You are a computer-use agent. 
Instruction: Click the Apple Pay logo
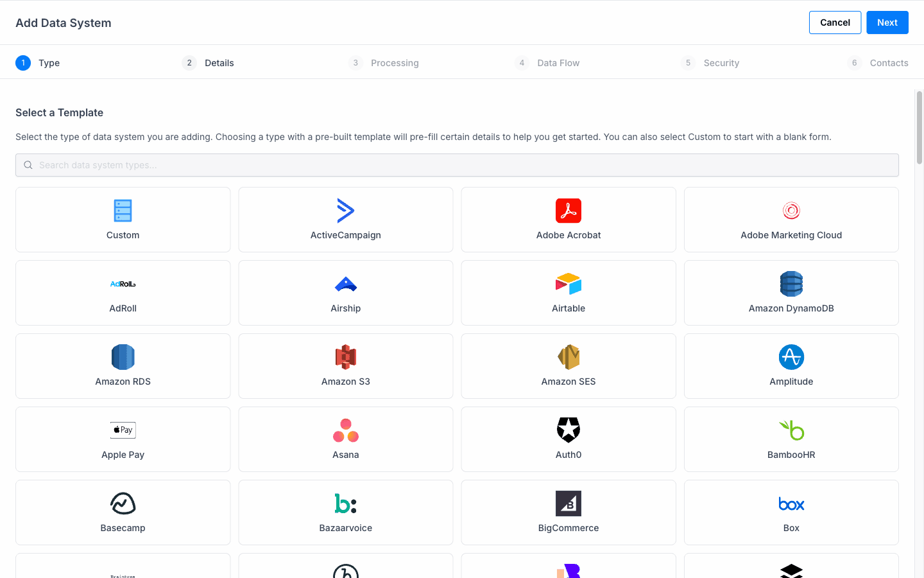(123, 430)
